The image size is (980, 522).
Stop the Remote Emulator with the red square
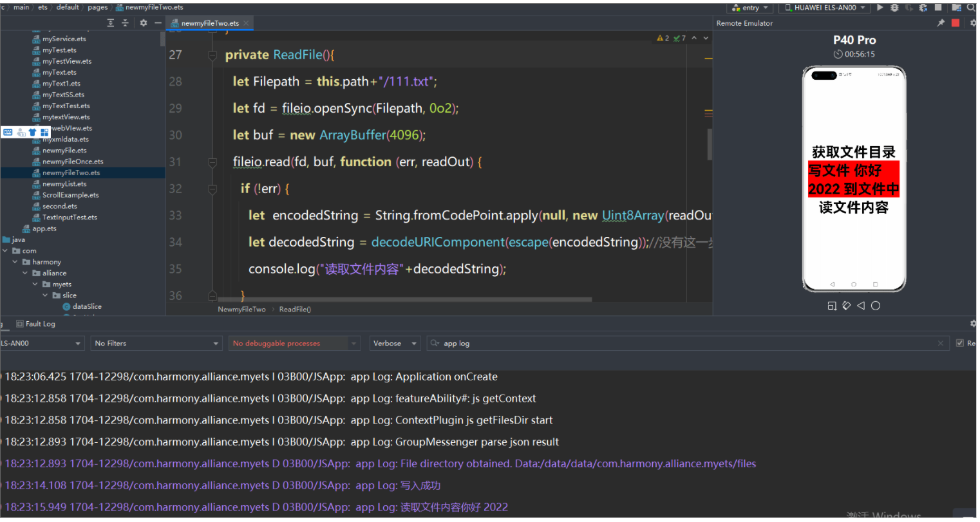[956, 23]
